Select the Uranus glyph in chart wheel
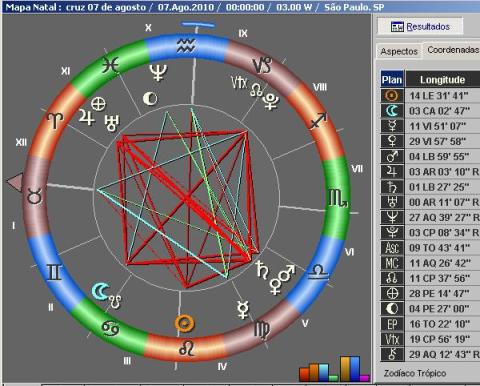This screenshot has height=386, width=480. pos(112,123)
